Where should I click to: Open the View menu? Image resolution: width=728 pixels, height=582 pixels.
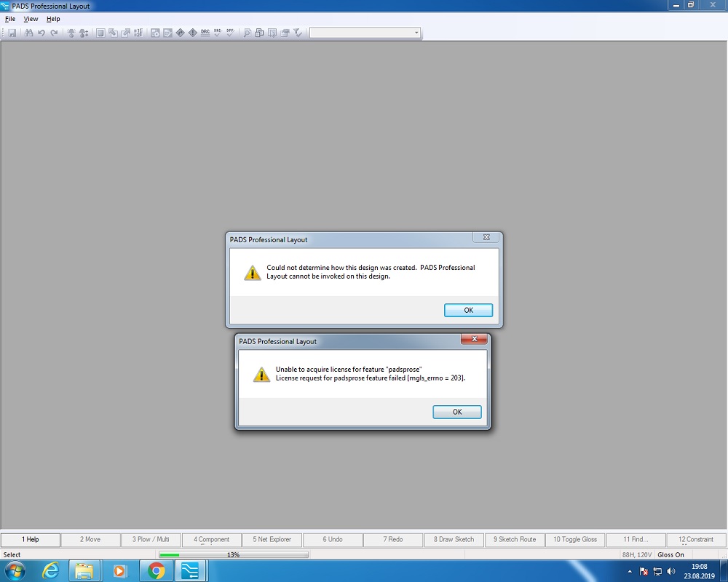click(31, 19)
